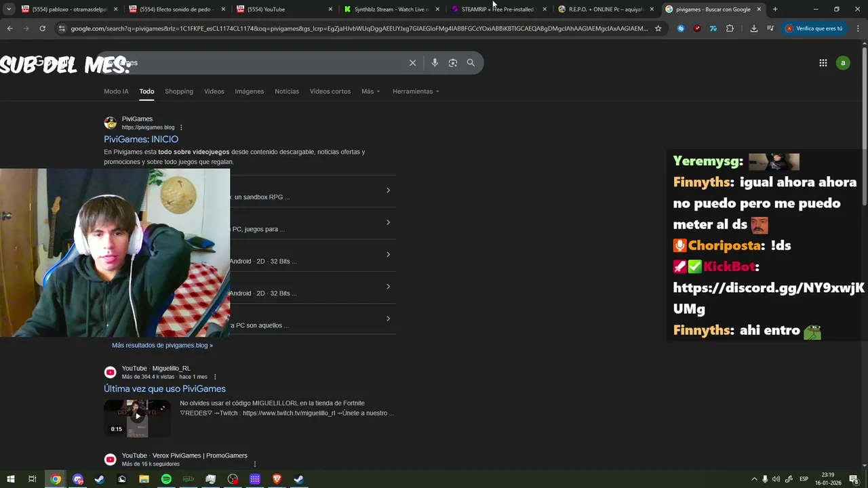Screen dimensions: 868x488
Task: Open options dots for the Miguelillo_RL result
Action: coord(215,377)
